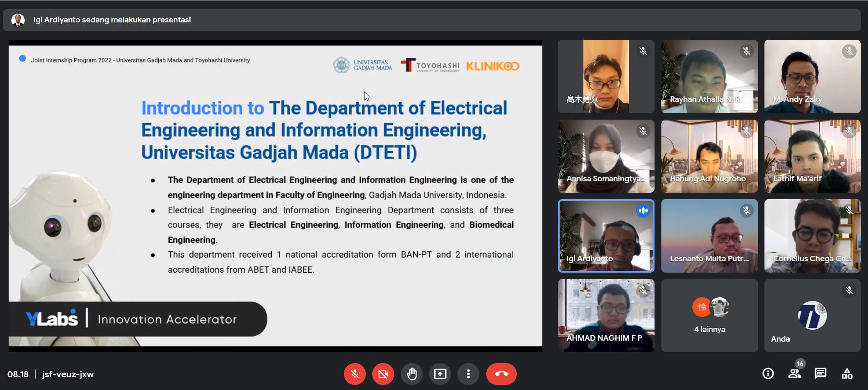Screen dimensions: 868x390
Task: Select Annisa Somaningtyas video tile
Action: click(606, 156)
